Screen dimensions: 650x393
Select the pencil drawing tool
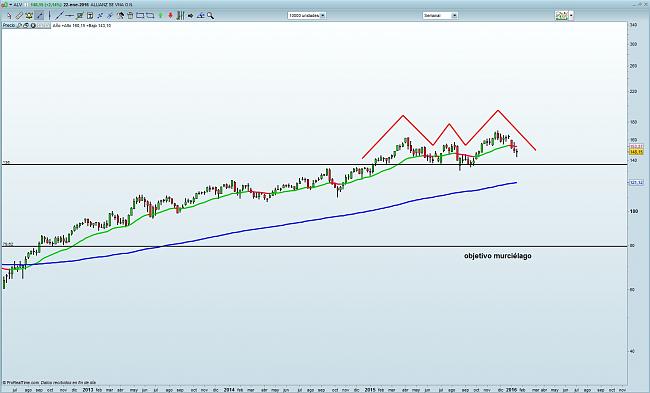pyautogui.click(x=19, y=16)
